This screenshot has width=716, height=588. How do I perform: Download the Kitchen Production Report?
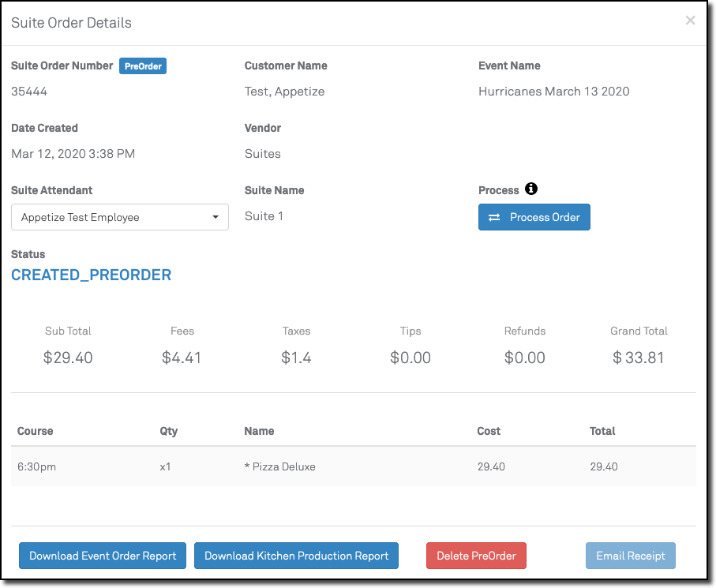coord(297,556)
